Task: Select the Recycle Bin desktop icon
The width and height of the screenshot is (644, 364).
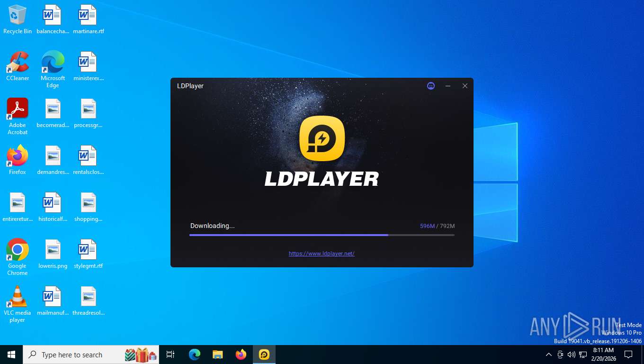Action: tap(18, 20)
